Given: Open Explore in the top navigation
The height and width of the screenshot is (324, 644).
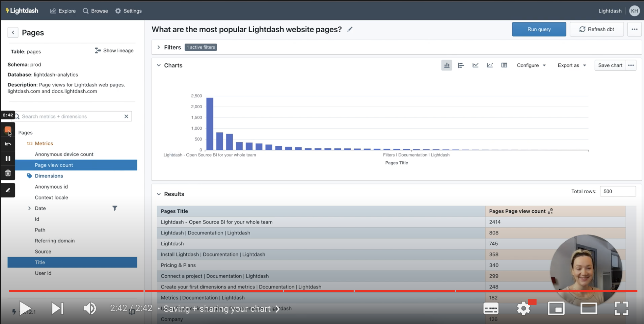Looking at the screenshot, I should tap(63, 11).
